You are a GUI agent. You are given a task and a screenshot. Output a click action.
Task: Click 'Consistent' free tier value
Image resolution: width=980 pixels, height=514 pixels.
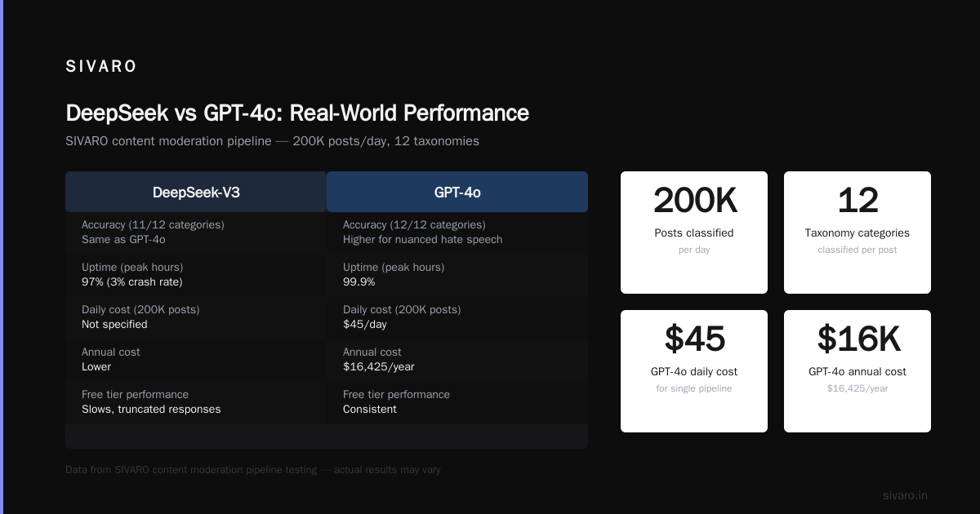[x=370, y=409]
